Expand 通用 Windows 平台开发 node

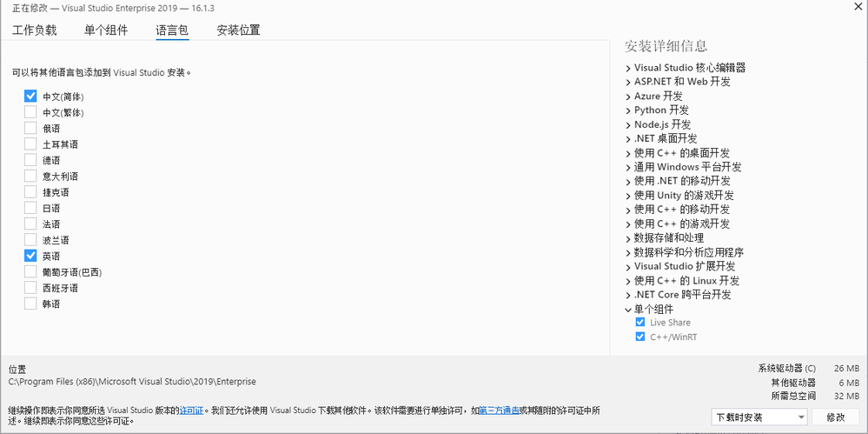(x=628, y=168)
